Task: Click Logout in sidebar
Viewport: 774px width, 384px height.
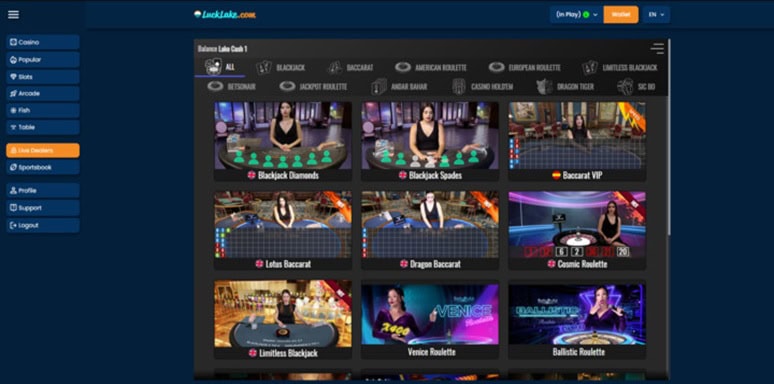Action: tap(42, 225)
